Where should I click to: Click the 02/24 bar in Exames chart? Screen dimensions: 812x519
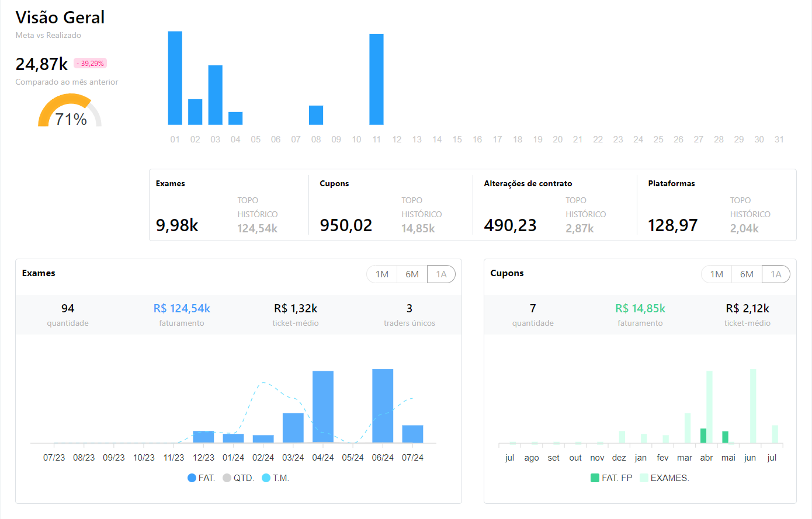coord(263,439)
